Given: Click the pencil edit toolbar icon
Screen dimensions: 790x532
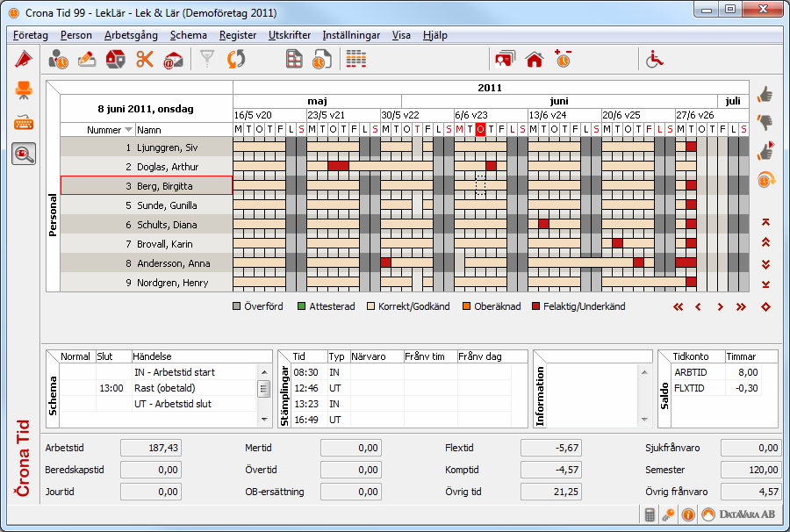Looking at the screenshot, I should click(87, 60).
